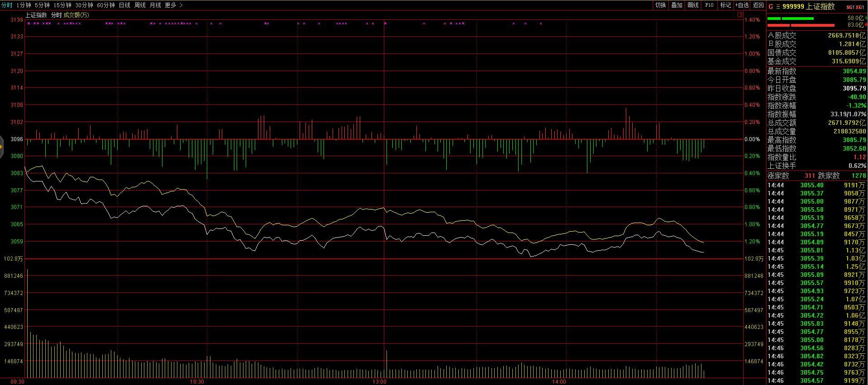
Task: Click the 跌家数 count 1278
Action: 858,176
